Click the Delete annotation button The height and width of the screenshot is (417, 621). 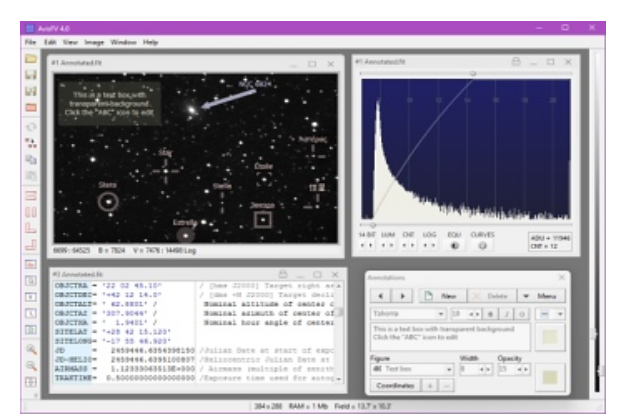(491, 296)
